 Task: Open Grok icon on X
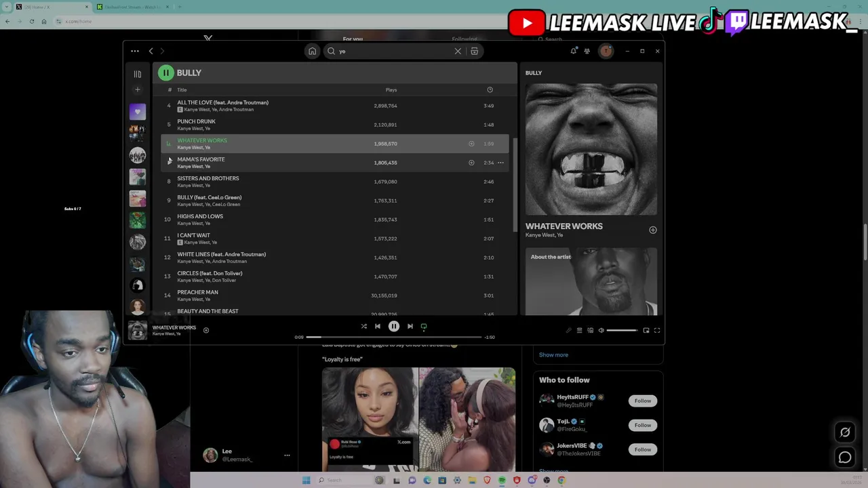[x=845, y=432]
